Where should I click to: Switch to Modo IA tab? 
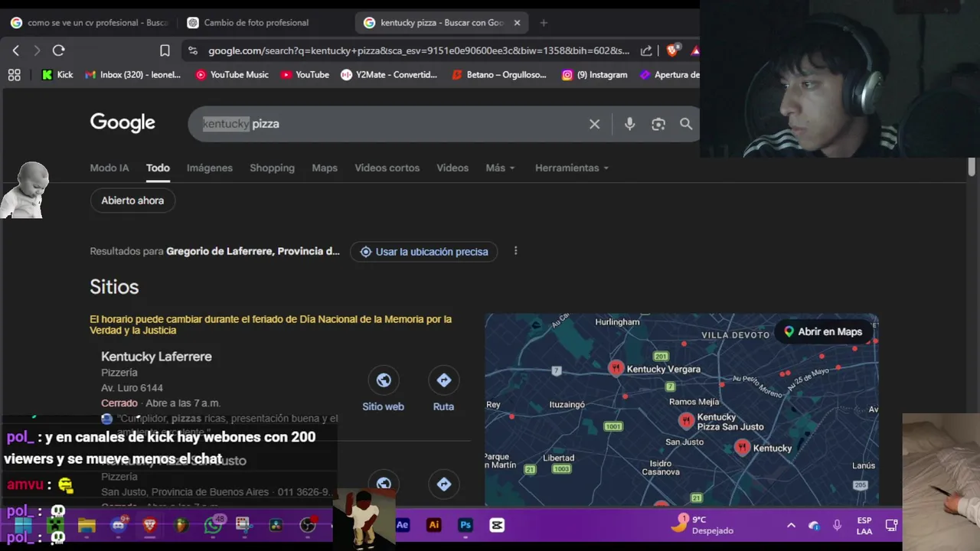(109, 168)
